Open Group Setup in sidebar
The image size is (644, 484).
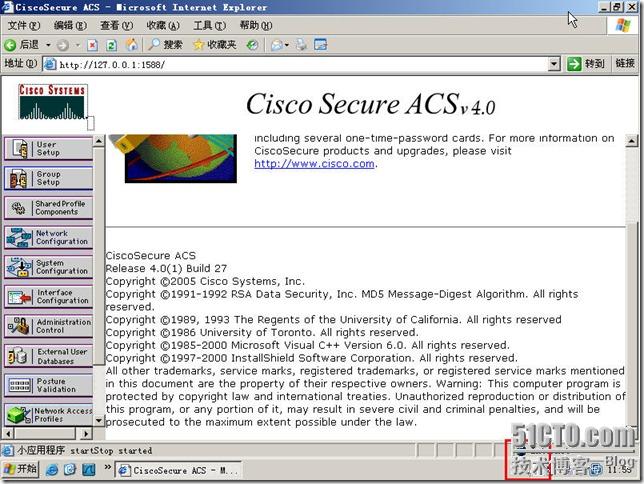coord(48,178)
